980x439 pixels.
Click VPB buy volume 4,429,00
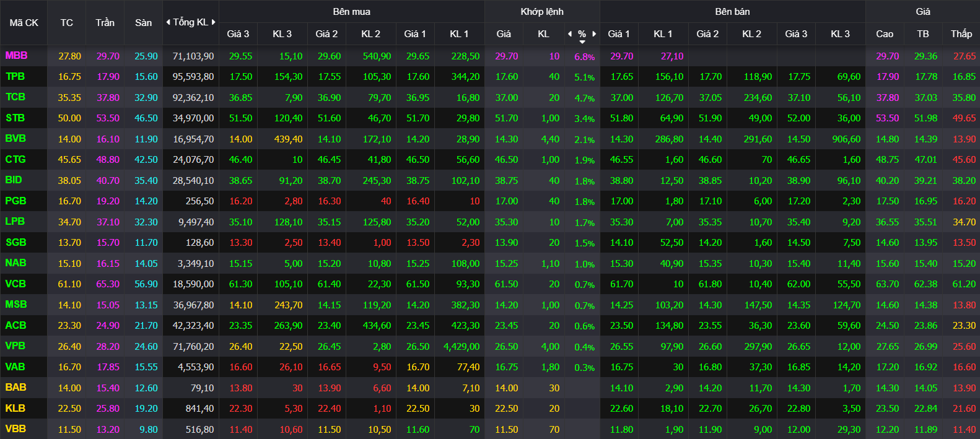point(462,347)
